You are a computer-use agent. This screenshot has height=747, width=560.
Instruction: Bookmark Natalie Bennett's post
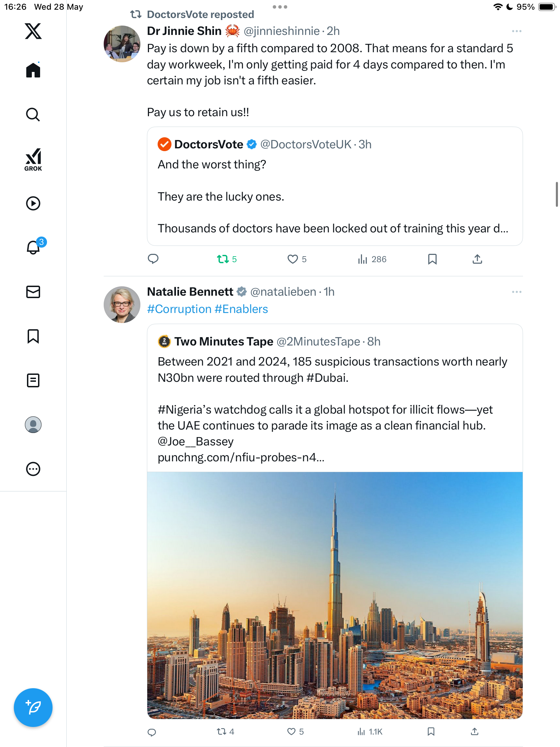pyautogui.click(x=431, y=731)
